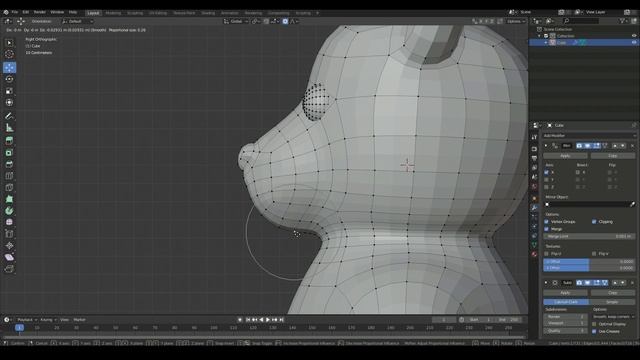The height and width of the screenshot is (360, 640).
Task: Select the Spin tool
Action: (x=9, y=211)
